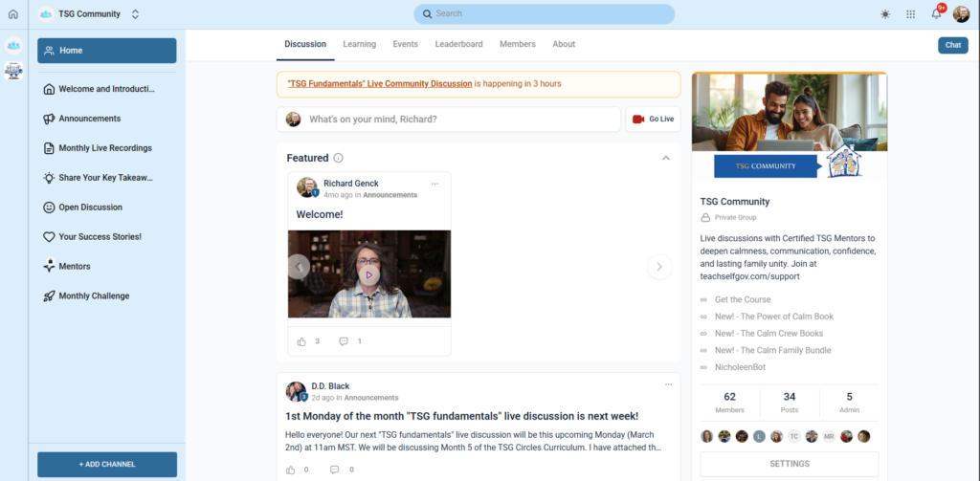Switch to the About tab

(x=564, y=44)
